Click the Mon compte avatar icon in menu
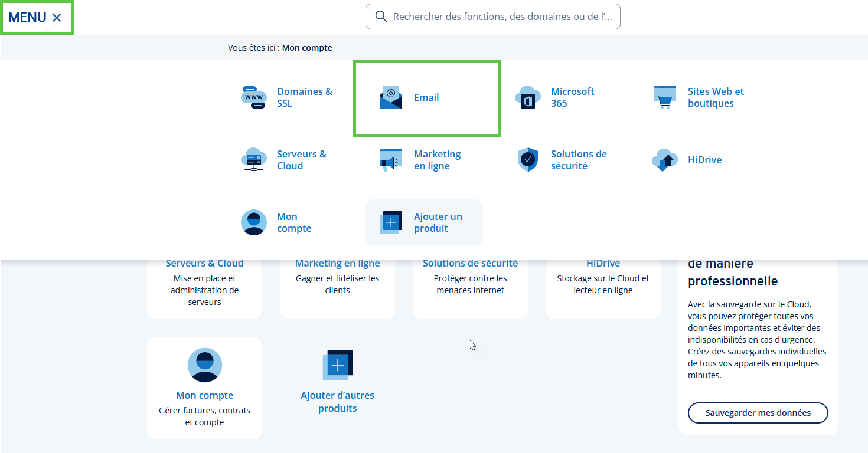The width and height of the screenshot is (868, 453). [254, 222]
